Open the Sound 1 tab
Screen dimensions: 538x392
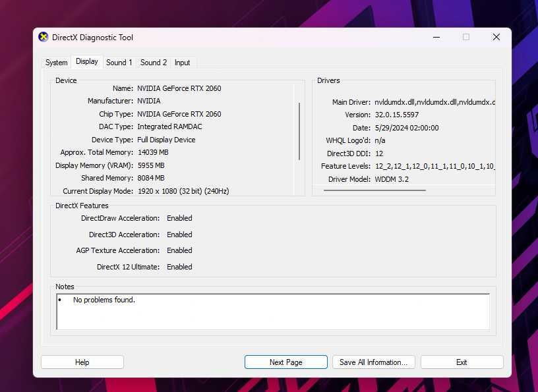click(119, 63)
